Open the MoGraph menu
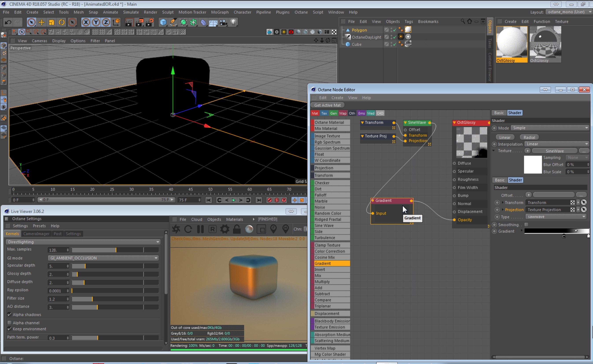The width and height of the screenshot is (593, 364). tap(220, 12)
